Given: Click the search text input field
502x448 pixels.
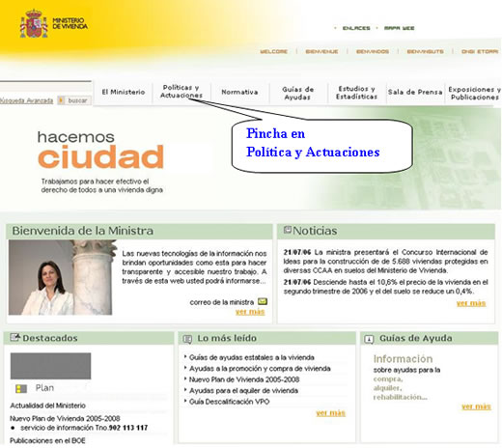Looking at the screenshot, I should (x=45, y=87).
